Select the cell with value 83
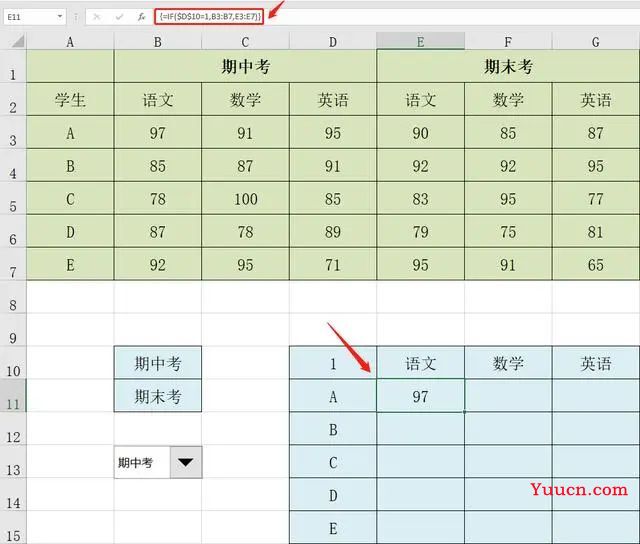 (x=420, y=198)
